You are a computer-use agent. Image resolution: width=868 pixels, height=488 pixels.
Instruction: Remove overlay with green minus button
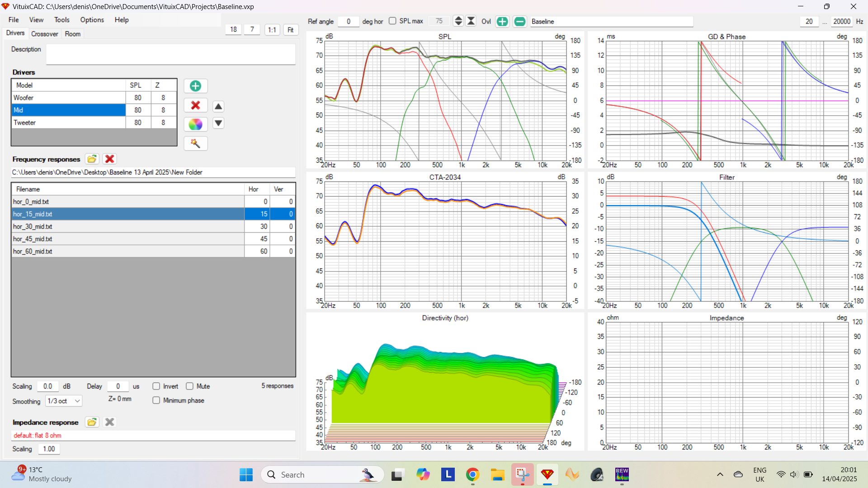[520, 21]
